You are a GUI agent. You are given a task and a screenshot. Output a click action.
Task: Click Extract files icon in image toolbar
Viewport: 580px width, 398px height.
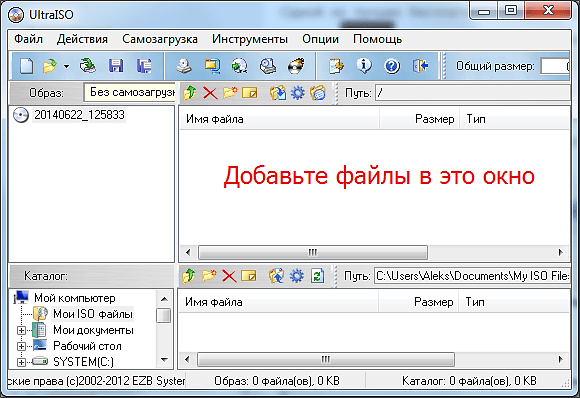point(278,93)
